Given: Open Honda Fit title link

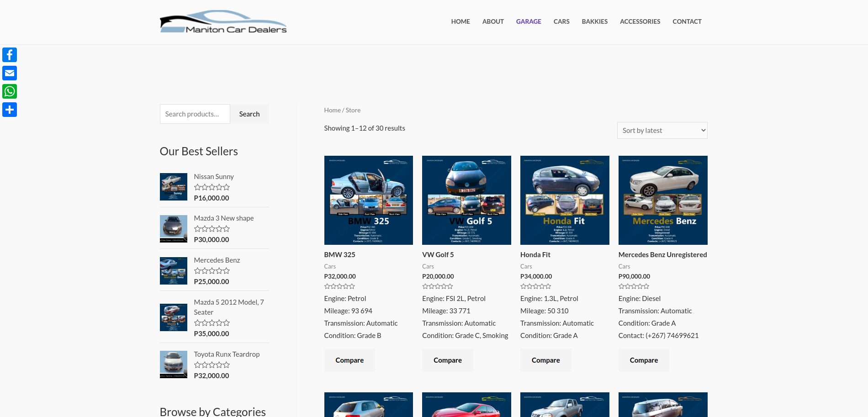Looking at the screenshot, I should (535, 255).
